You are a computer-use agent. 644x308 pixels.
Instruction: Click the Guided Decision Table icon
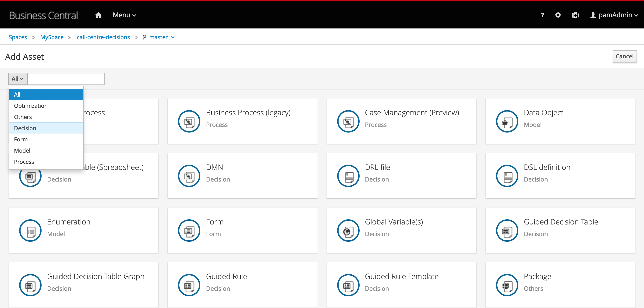coord(507,231)
